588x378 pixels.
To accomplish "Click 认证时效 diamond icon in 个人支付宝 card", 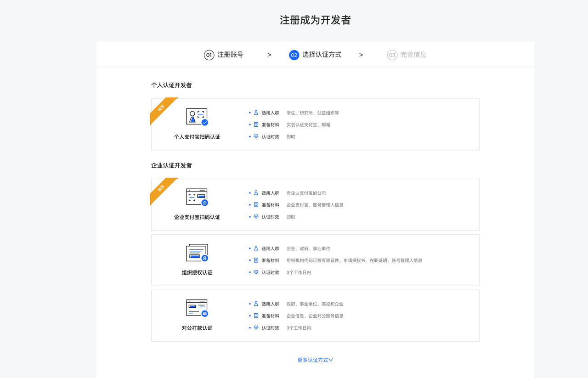I will [x=256, y=136].
